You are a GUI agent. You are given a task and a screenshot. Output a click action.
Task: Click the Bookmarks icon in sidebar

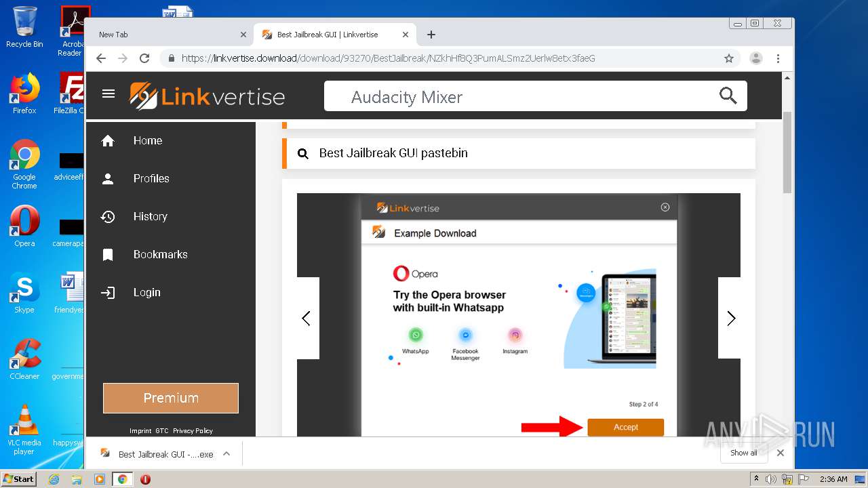108,255
